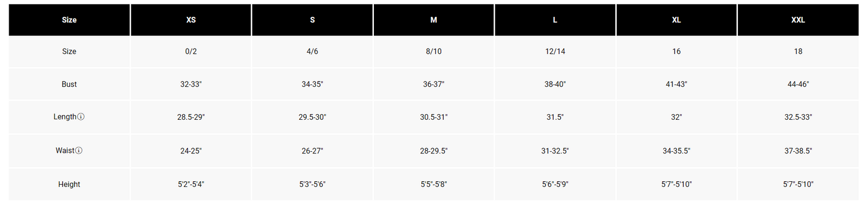Click the Size header cell
This screenshot has height=209, width=868.
(x=69, y=20)
